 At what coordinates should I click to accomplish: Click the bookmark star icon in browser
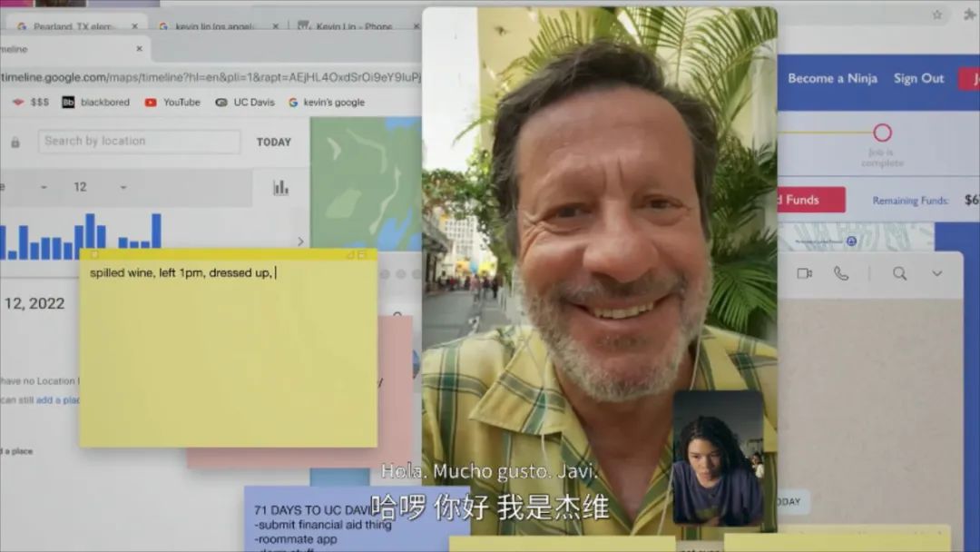click(936, 15)
